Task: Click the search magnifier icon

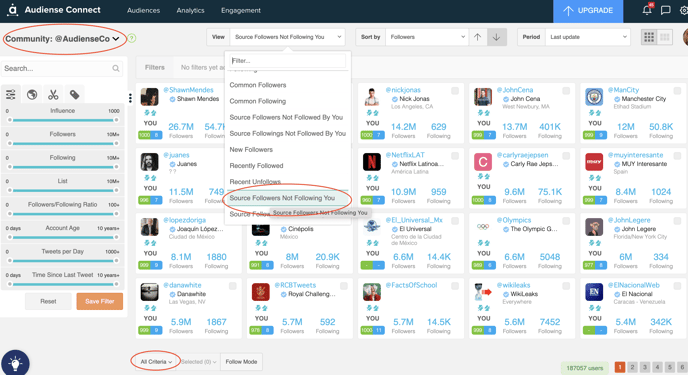Action: pyautogui.click(x=116, y=68)
